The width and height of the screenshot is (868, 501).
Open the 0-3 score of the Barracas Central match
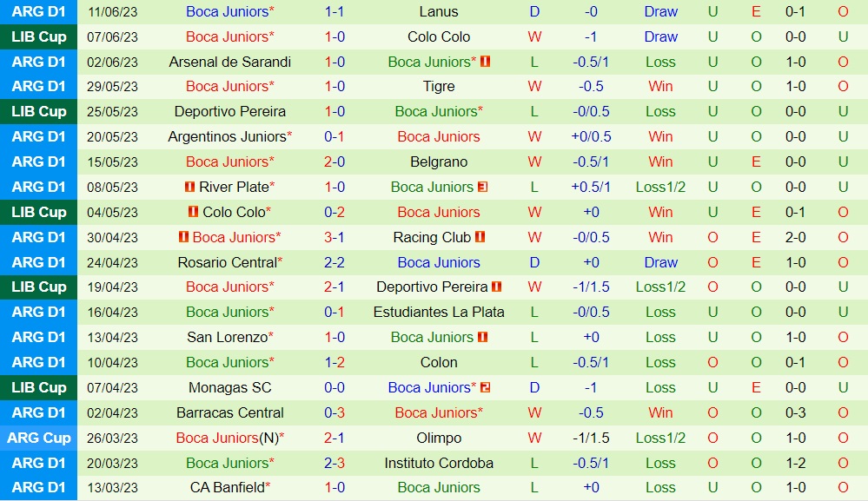(x=335, y=412)
